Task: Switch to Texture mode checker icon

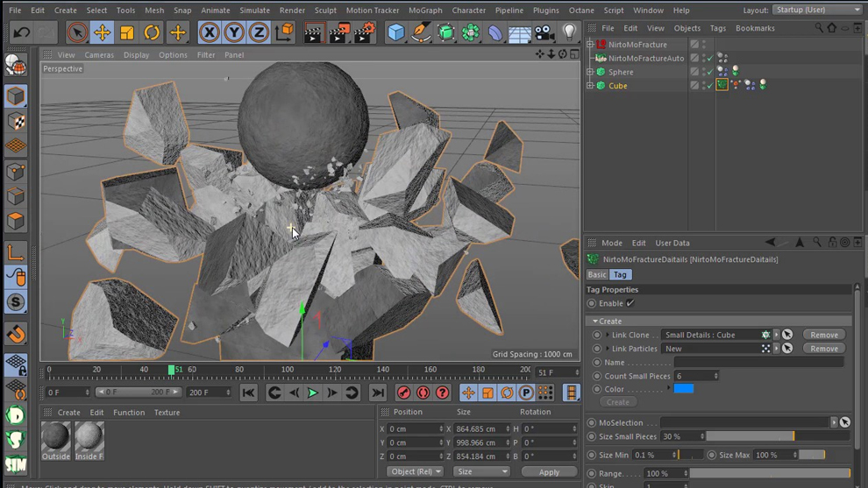Action: pyautogui.click(x=16, y=121)
